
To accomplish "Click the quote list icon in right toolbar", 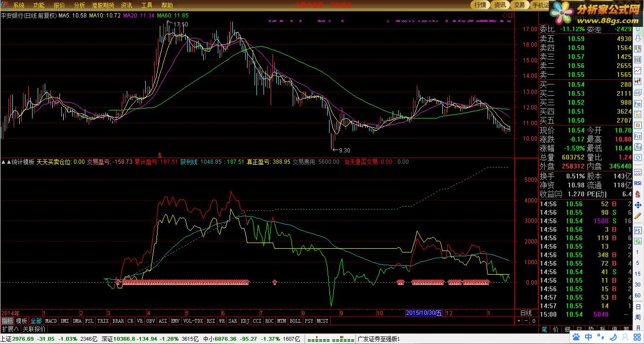I will pos(637,50).
